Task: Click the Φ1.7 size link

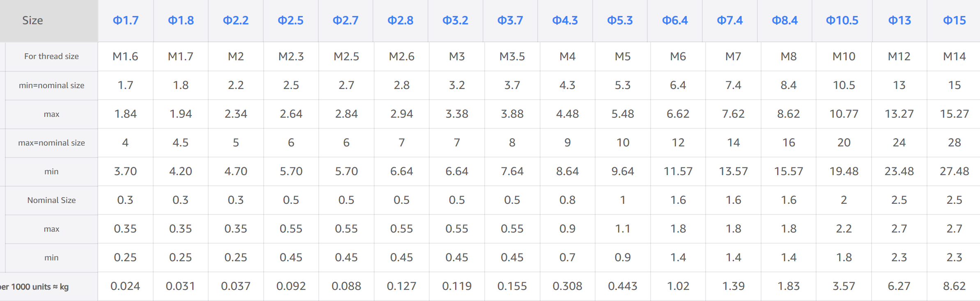Action: pyautogui.click(x=126, y=21)
